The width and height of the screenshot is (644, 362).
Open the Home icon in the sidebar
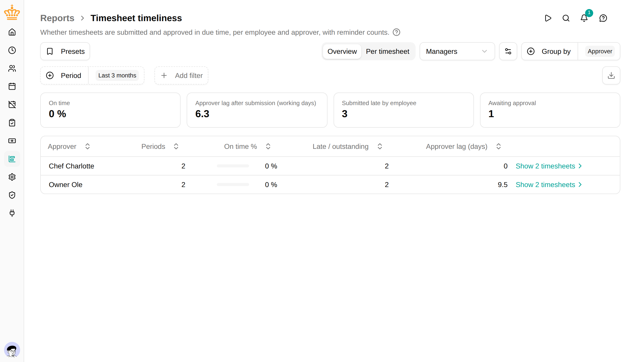click(12, 32)
